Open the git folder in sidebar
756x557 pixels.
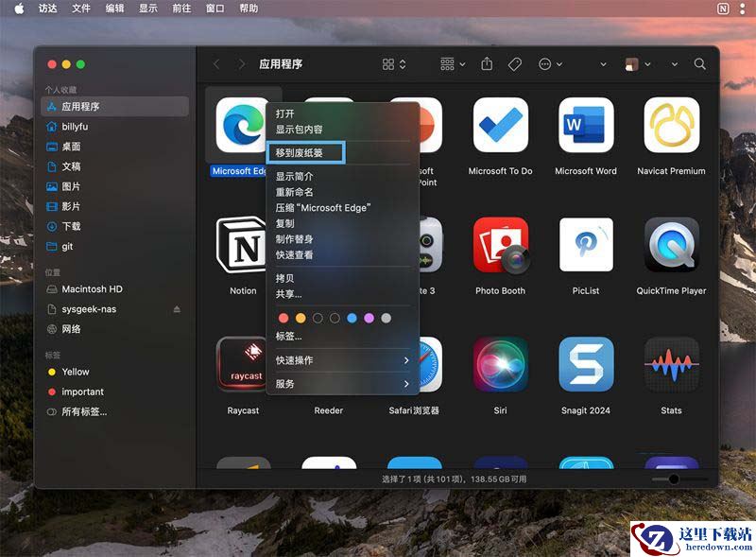coord(114,247)
